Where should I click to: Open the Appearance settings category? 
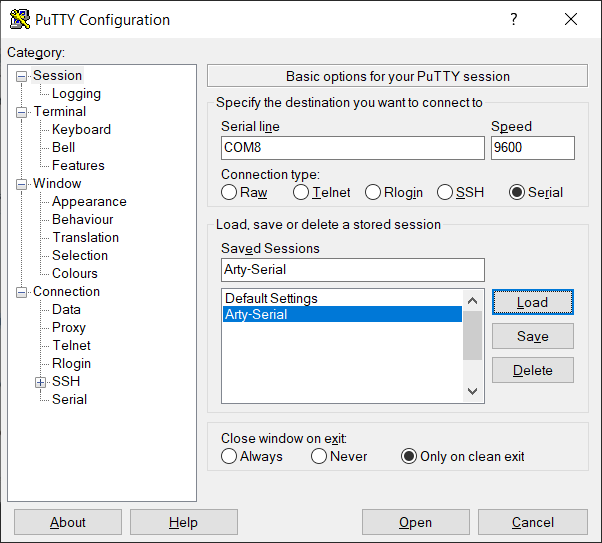click(x=89, y=202)
